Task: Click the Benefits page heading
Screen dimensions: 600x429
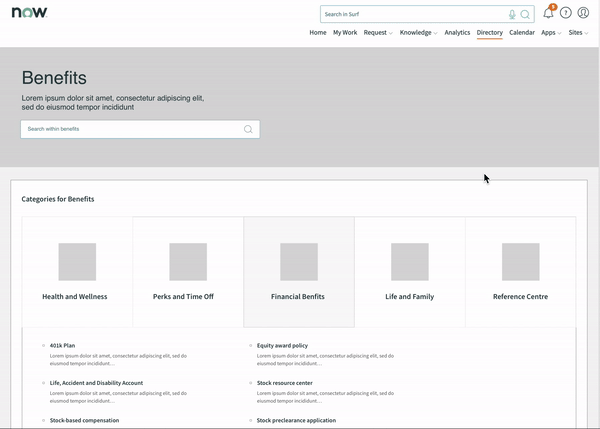Action: 54,78
